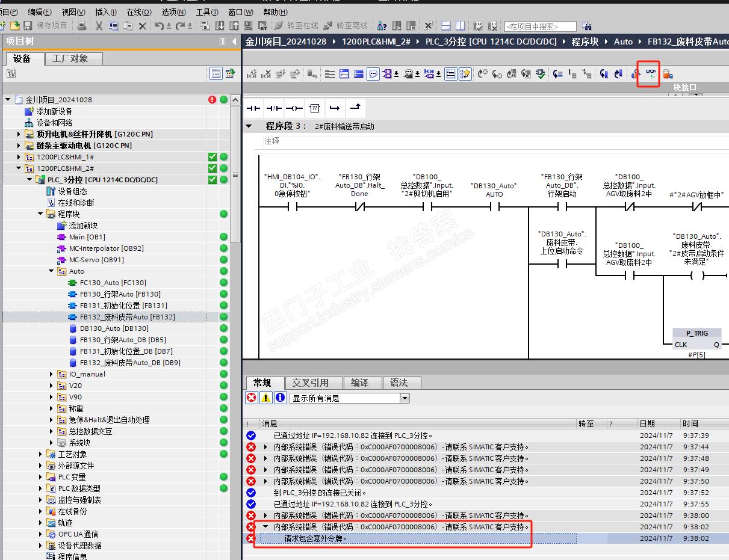Open the 工具(T) menu

point(207,12)
